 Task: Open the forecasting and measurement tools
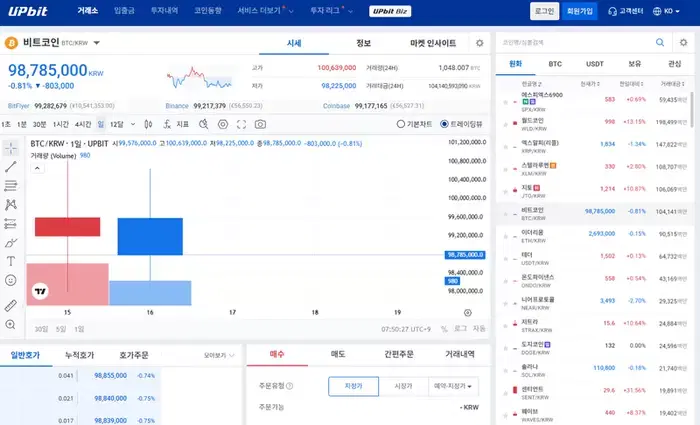[x=11, y=223]
